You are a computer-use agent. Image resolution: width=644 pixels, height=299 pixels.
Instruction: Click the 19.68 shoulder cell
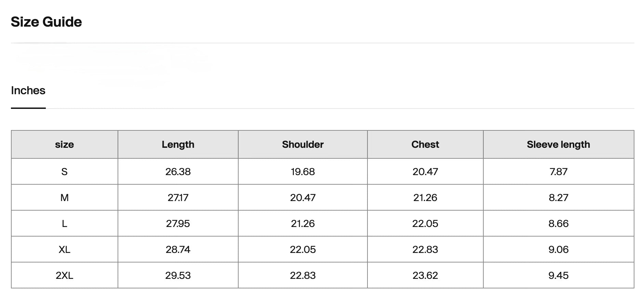click(303, 171)
